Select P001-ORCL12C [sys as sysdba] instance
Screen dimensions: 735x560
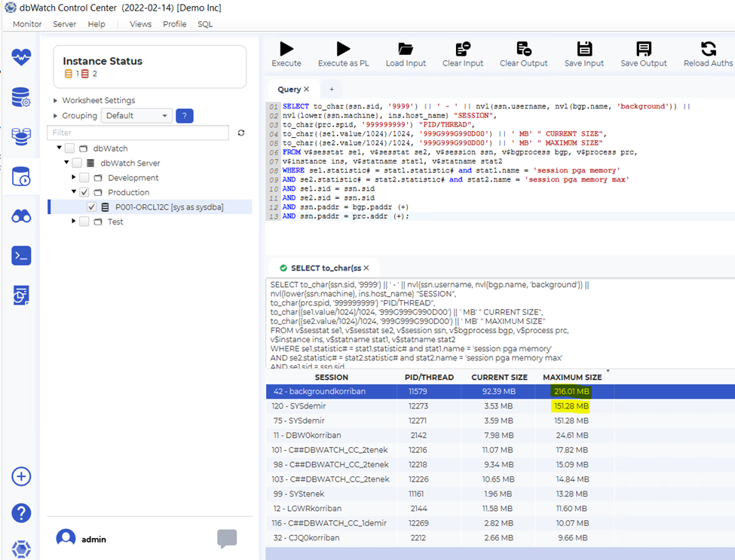(151, 207)
